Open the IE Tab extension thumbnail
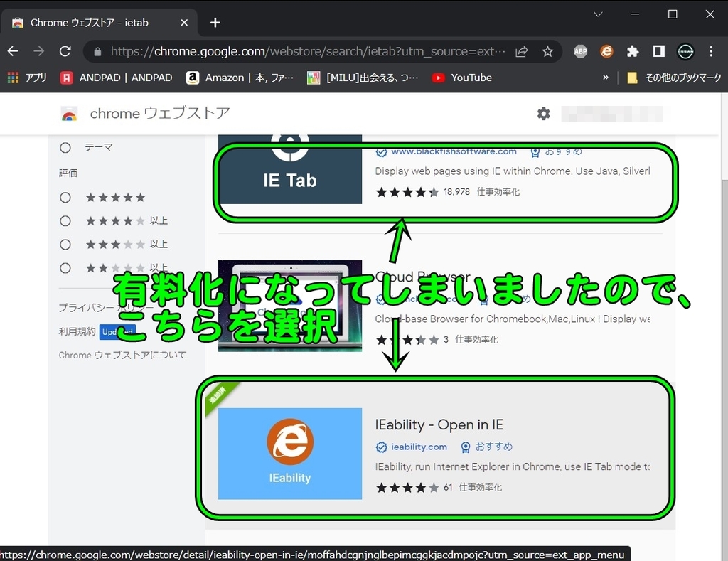 pos(290,169)
